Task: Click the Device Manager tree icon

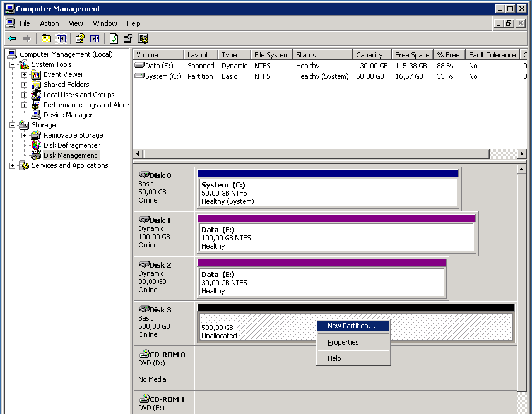Action: point(36,115)
